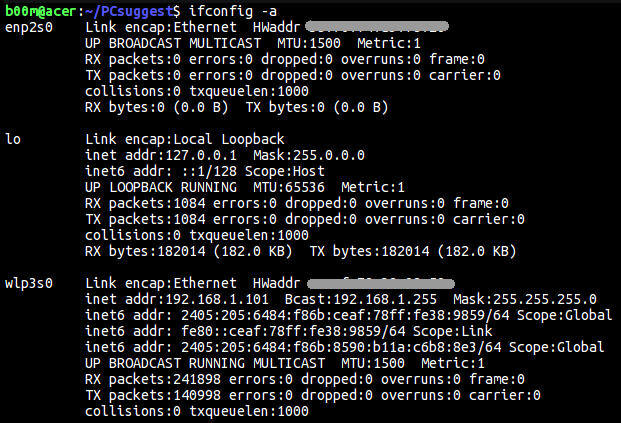Click RX bytes:182014 on loopback

(145, 251)
